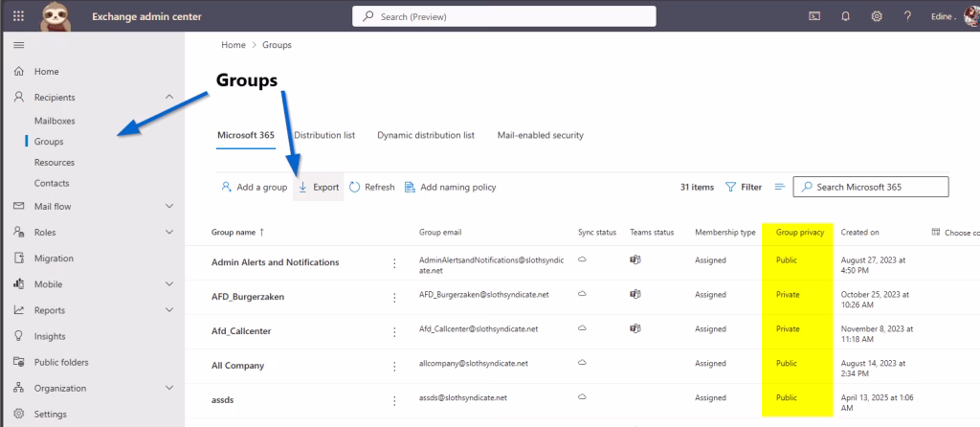The image size is (980, 427).
Task: Open the app launcher waffle icon
Action: pos(19,16)
